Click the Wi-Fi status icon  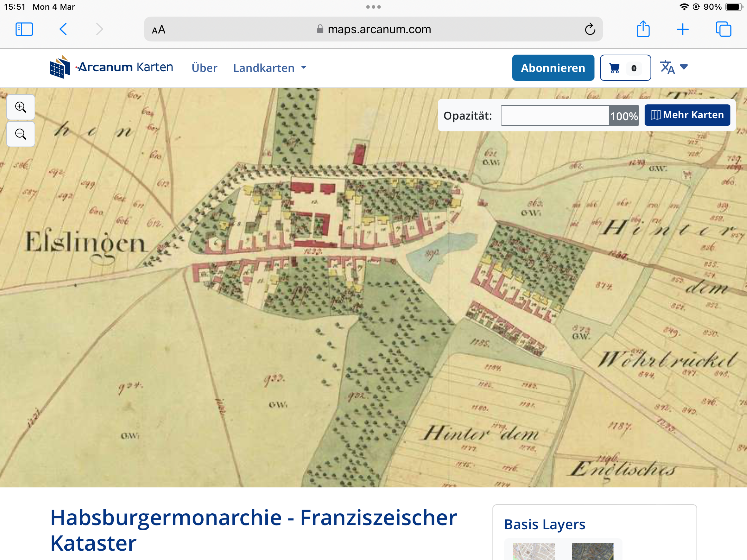pos(684,7)
